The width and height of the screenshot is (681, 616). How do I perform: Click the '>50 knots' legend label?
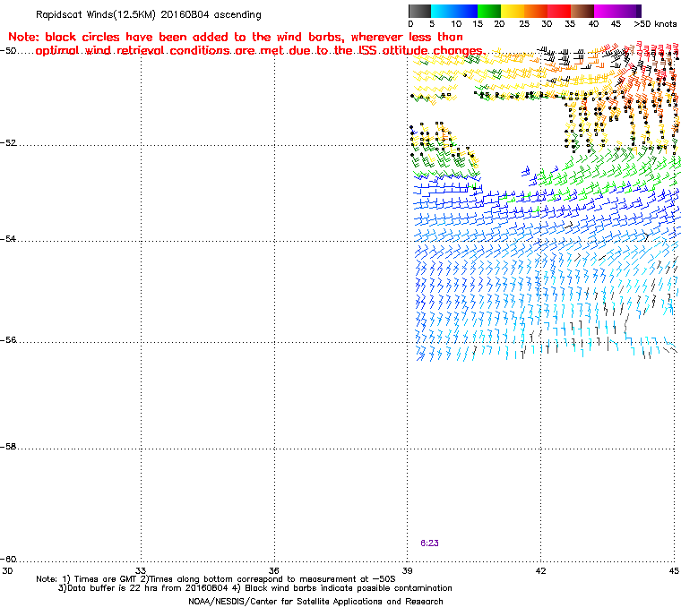tap(655, 24)
